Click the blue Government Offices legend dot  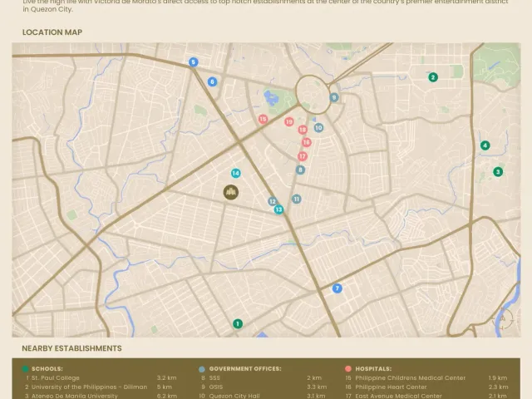pos(202,369)
